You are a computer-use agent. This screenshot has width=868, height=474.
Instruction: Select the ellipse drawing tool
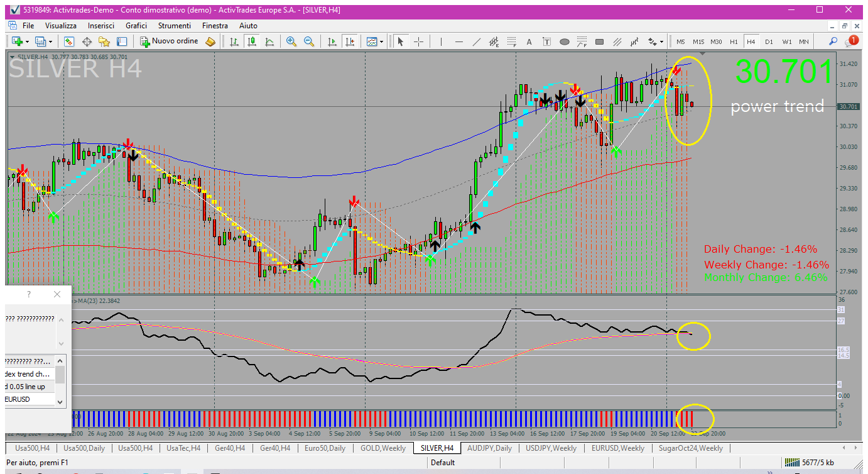[565, 41]
